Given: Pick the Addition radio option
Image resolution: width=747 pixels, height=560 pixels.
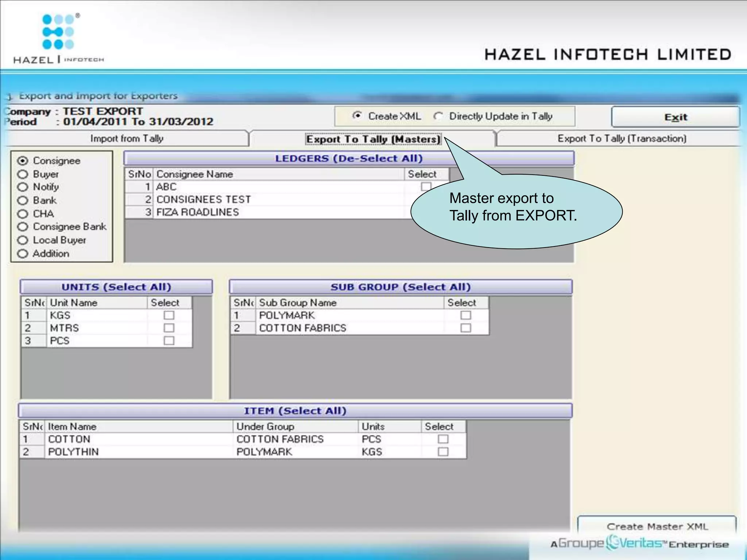Looking at the screenshot, I should (x=23, y=253).
